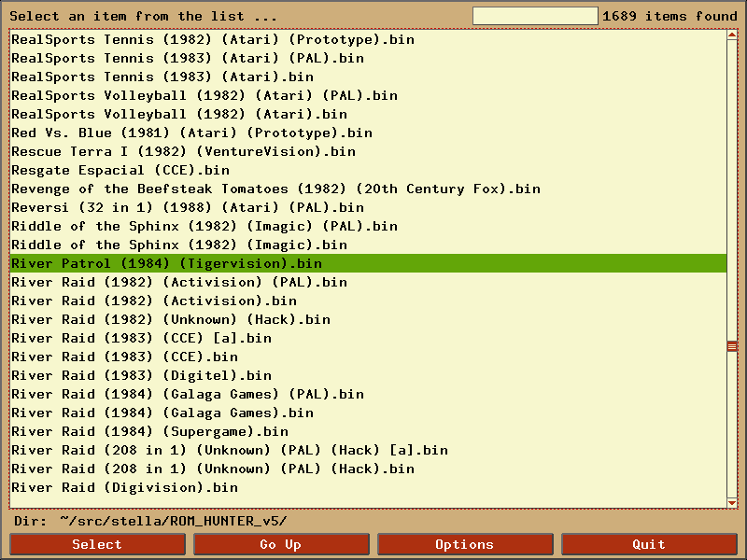This screenshot has height=560, width=747.
Task: Click the red scrollbar thumb handle
Action: (732, 346)
